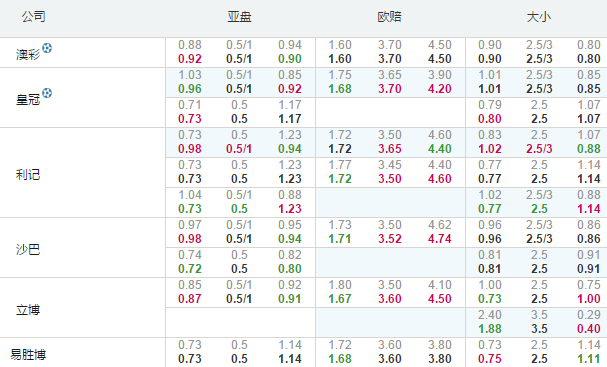The image size is (607, 367).
Task: Select the green 0.94 in 沙巴 row
Action: (290, 239)
